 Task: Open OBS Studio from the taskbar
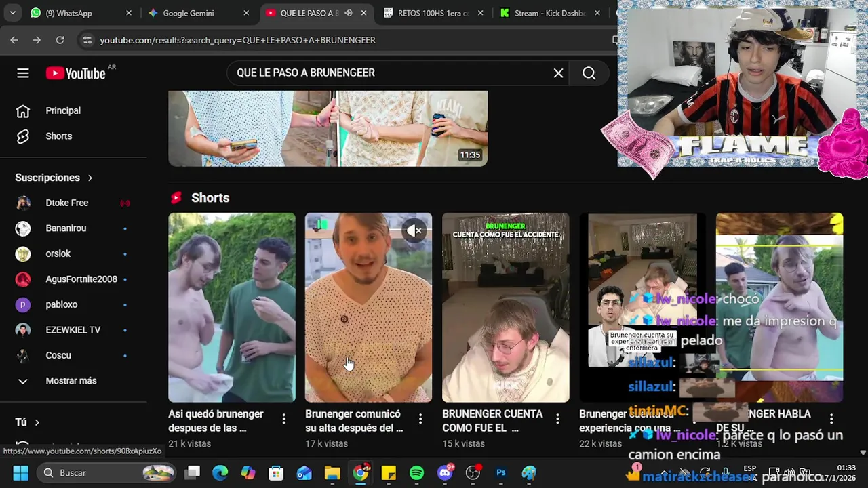(x=473, y=473)
